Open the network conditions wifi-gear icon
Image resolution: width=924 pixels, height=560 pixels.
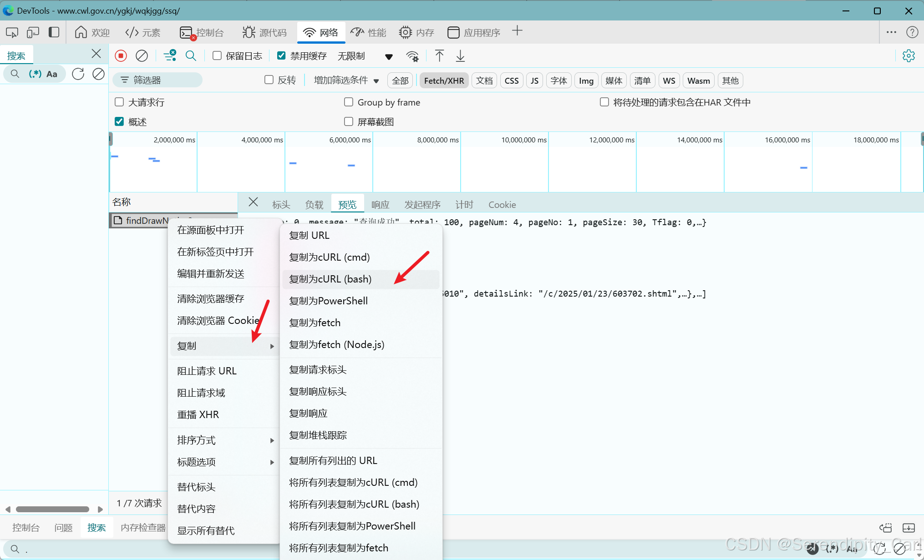coord(412,56)
